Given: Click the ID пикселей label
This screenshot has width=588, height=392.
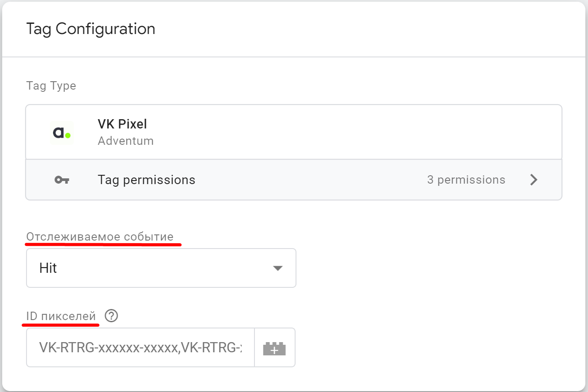Looking at the screenshot, I should click(61, 316).
